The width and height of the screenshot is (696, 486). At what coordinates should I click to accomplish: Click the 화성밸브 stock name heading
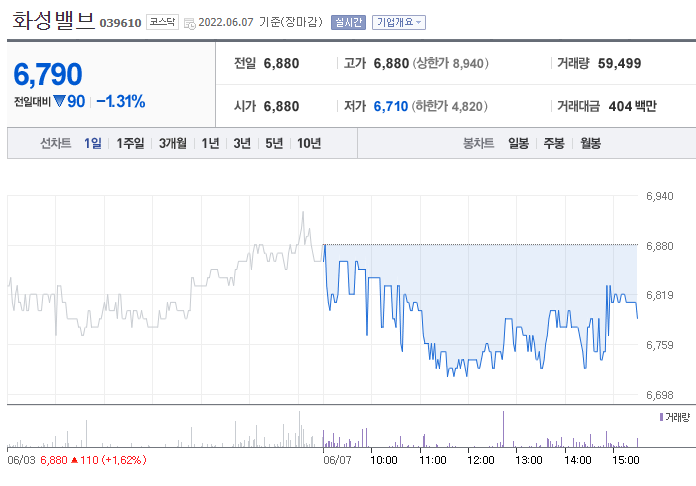(x=53, y=20)
